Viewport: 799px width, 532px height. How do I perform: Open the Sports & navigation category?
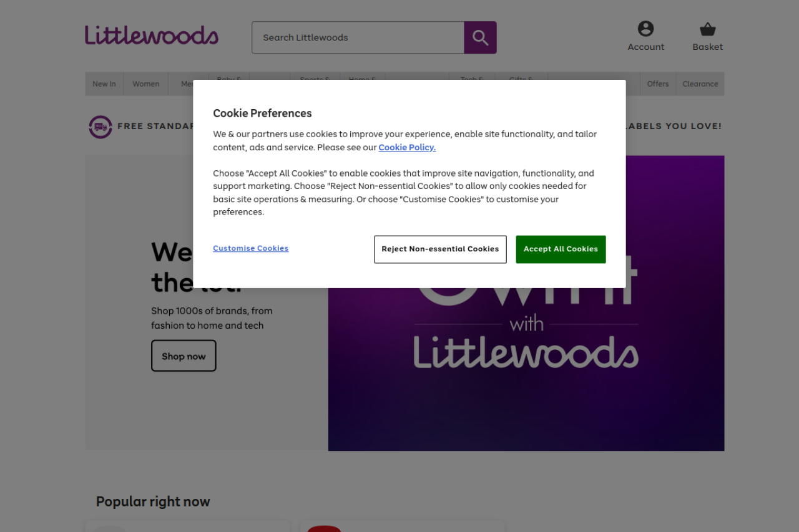(315, 77)
